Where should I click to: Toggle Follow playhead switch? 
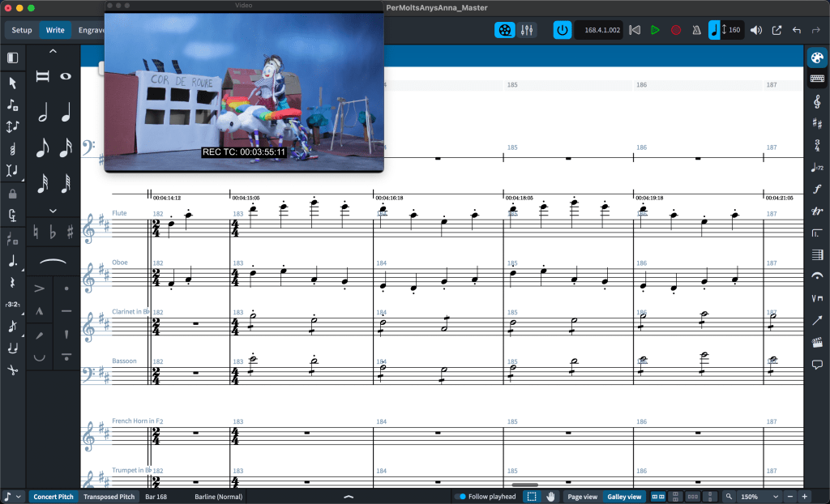(460, 497)
